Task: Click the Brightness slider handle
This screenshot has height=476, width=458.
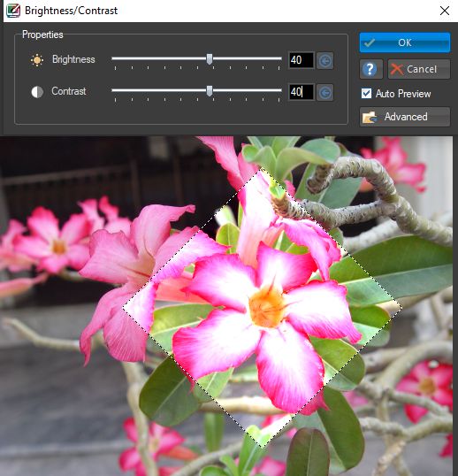Action: [210, 59]
